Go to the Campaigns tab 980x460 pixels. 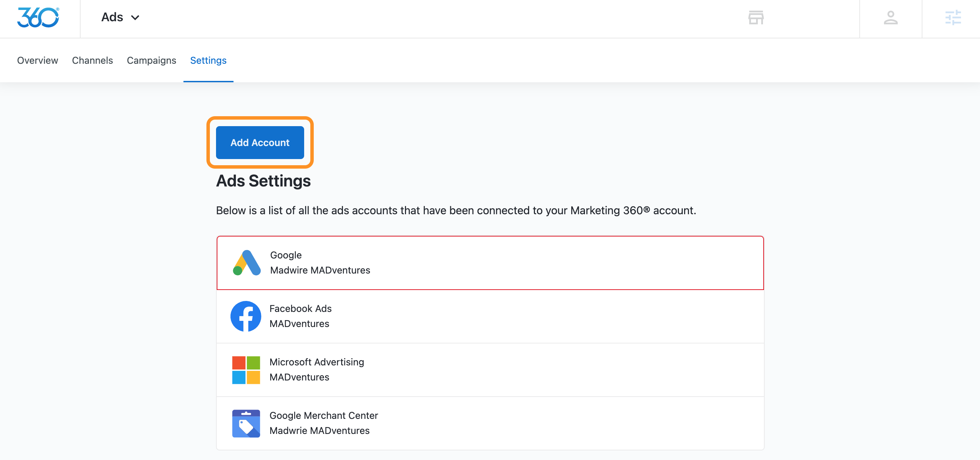tap(151, 60)
